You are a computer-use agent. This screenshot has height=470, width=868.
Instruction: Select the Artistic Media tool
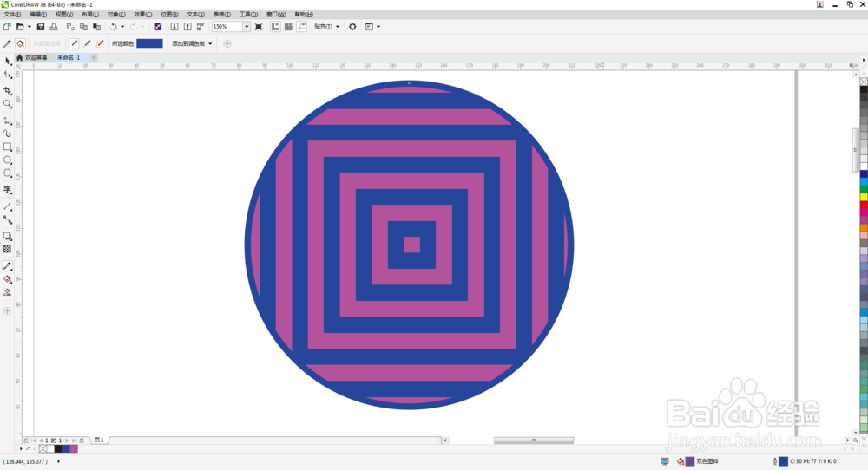click(7, 134)
